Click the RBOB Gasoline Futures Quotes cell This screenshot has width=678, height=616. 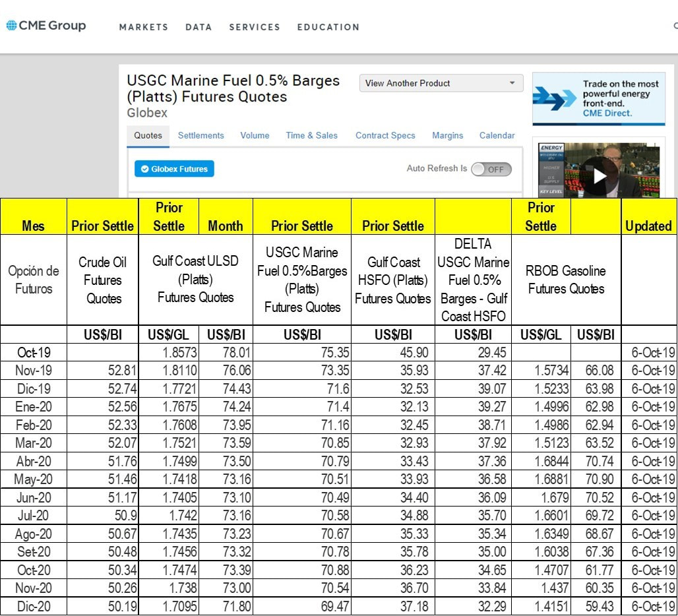[x=566, y=280]
